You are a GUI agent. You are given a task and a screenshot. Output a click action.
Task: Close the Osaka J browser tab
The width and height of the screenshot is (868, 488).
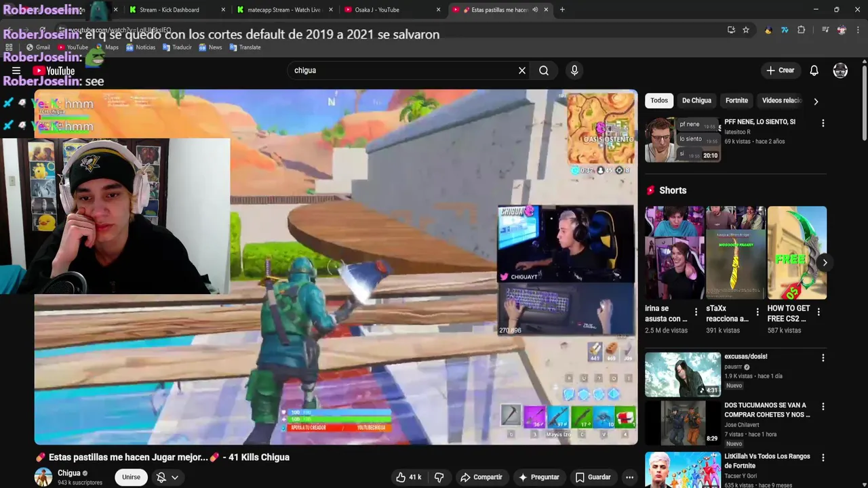[438, 9]
